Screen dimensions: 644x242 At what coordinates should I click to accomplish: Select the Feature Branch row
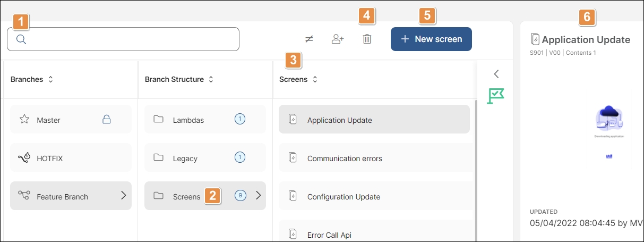[x=71, y=196]
